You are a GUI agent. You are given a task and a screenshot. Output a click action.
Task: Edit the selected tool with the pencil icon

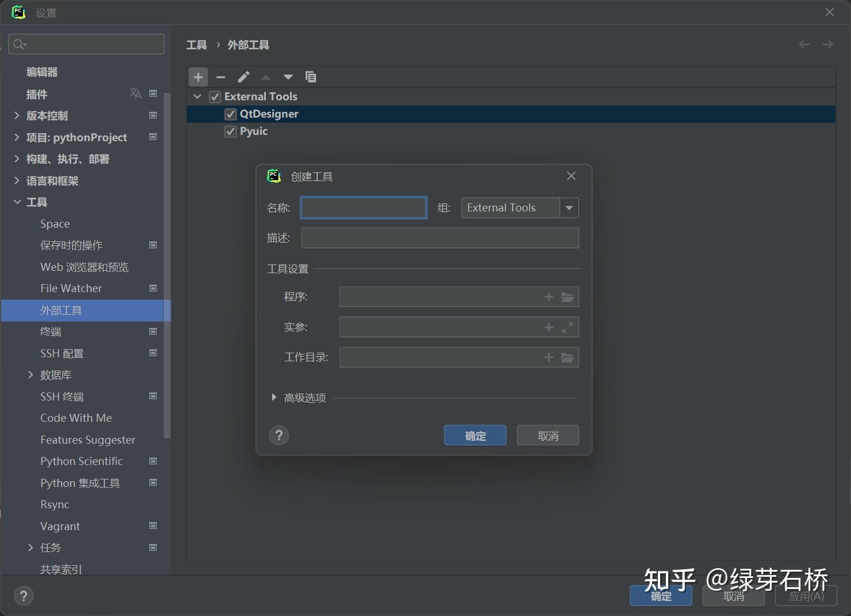[x=243, y=77]
